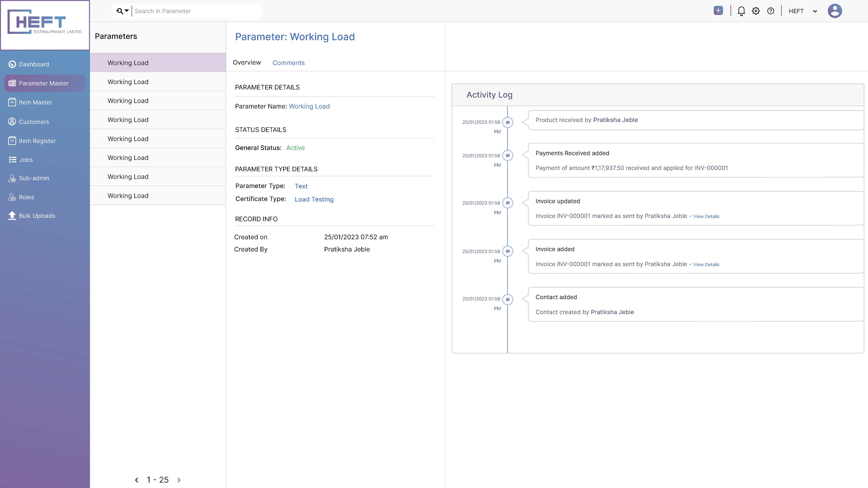868x488 pixels.
Task: Click the Parameter Master newspaper icon
Action: point(12,83)
